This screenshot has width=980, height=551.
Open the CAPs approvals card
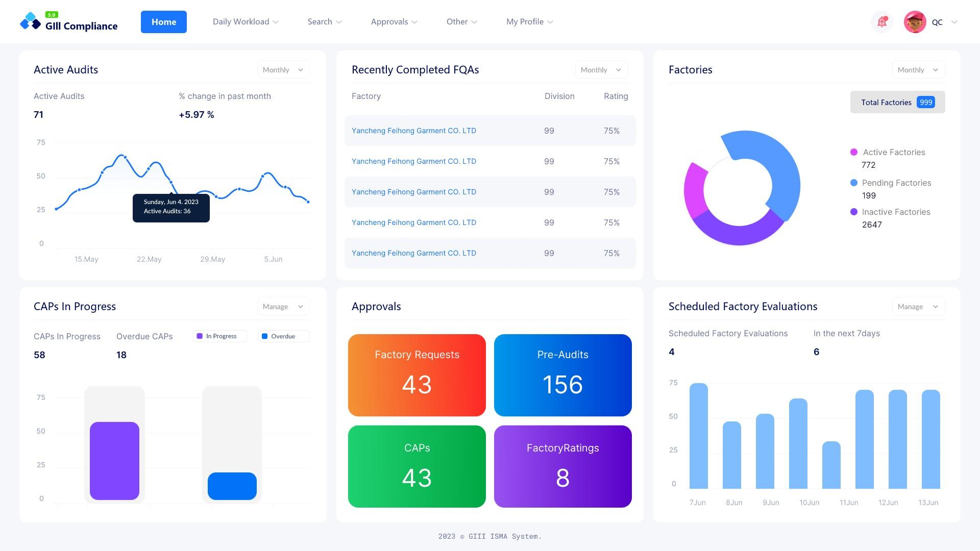click(417, 466)
